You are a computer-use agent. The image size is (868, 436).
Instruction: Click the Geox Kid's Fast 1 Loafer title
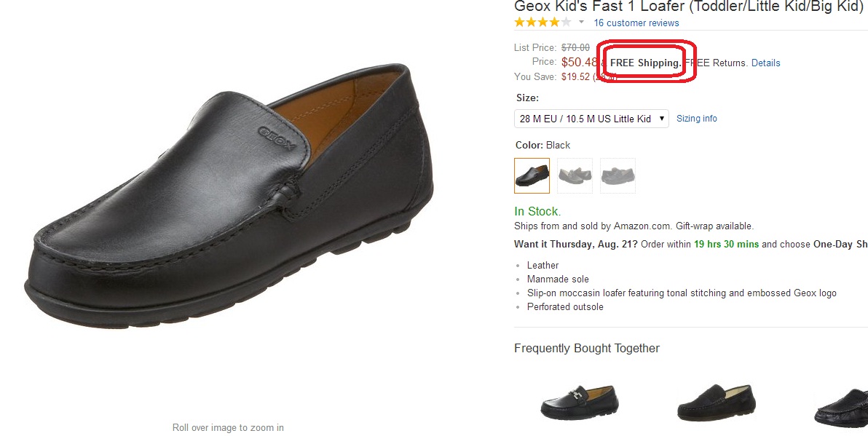click(688, 7)
